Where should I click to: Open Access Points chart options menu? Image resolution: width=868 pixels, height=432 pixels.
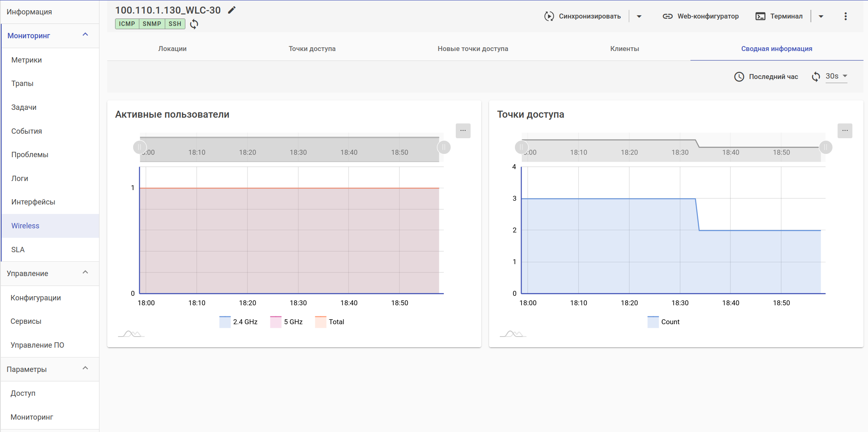(845, 131)
